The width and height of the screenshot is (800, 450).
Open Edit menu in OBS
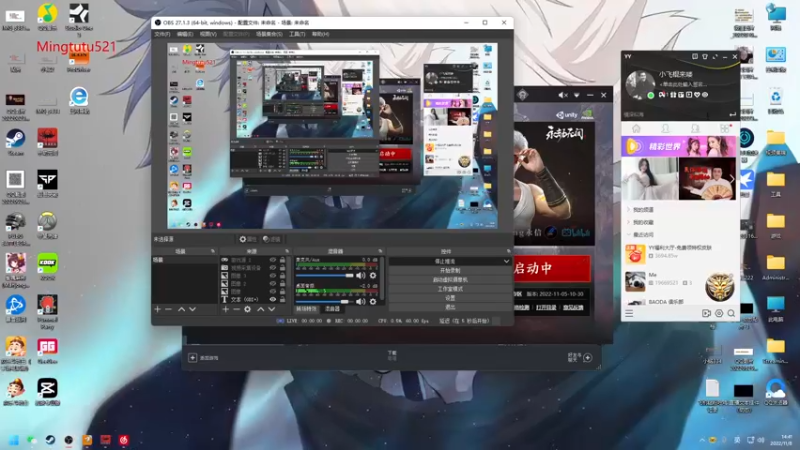185,34
